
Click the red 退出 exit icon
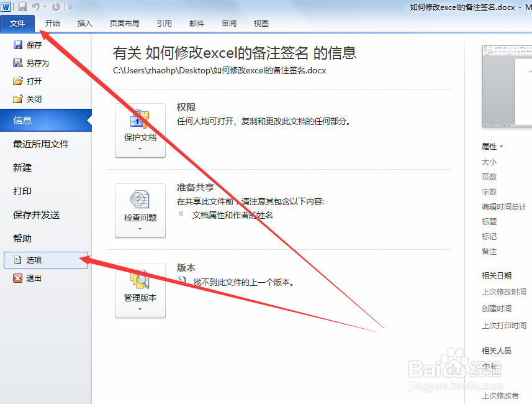(x=17, y=278)
